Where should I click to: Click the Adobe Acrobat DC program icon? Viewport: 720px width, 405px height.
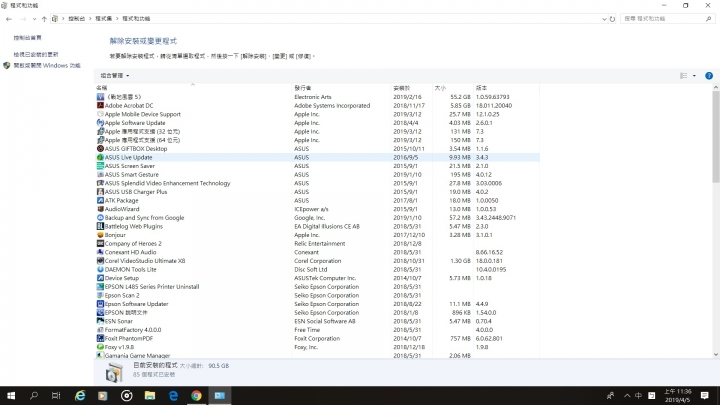(x=100, y=105)
